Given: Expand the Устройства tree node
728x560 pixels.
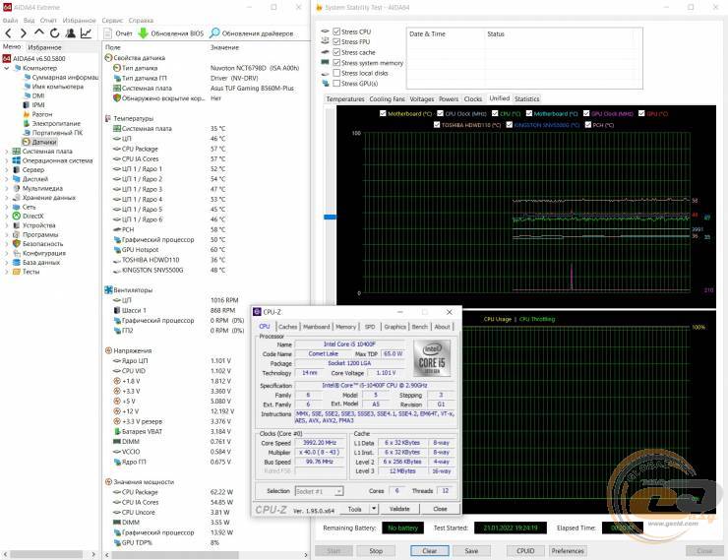Looking at the screenshot, I should coord(7,225).
